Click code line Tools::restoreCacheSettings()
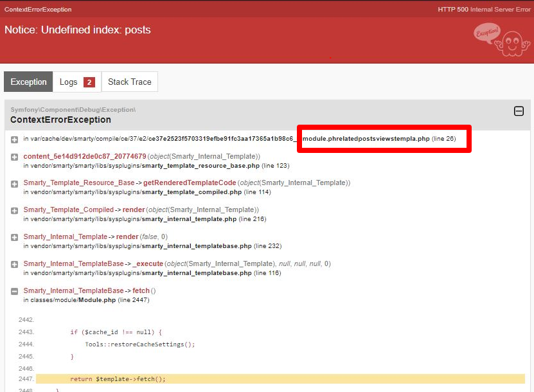 pyautogui.click(x=140, y=344)
